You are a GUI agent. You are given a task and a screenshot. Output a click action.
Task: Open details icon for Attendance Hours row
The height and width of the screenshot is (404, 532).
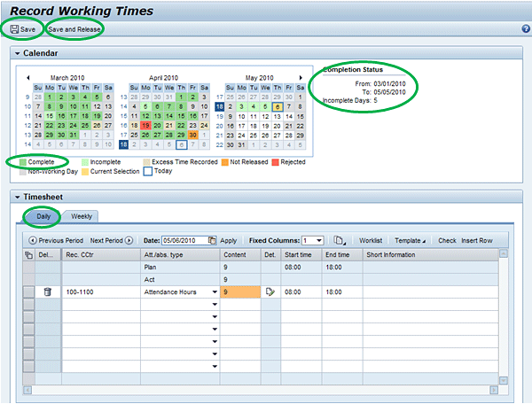(270, 291)
